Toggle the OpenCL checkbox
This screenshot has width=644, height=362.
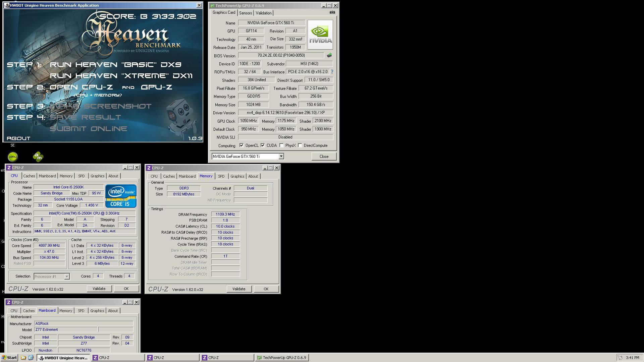pyautogui.click(x=241, y=145)
